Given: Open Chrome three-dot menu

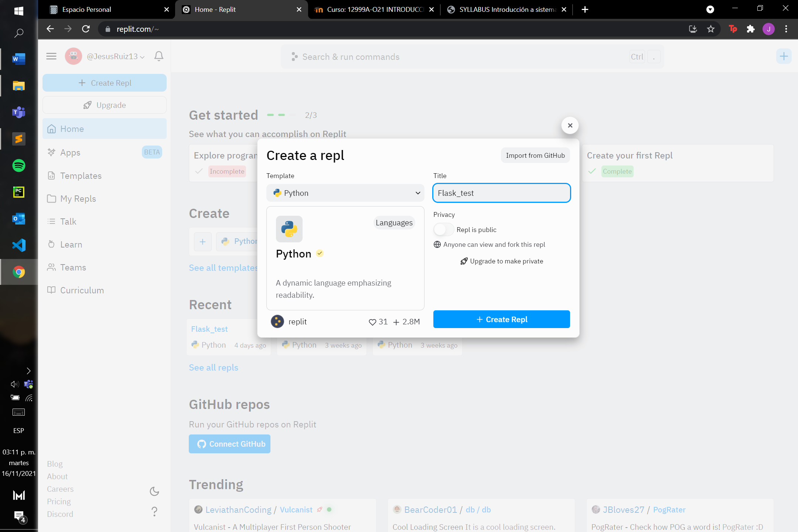Looking at the screenshot, I should [x=786, y=29].
